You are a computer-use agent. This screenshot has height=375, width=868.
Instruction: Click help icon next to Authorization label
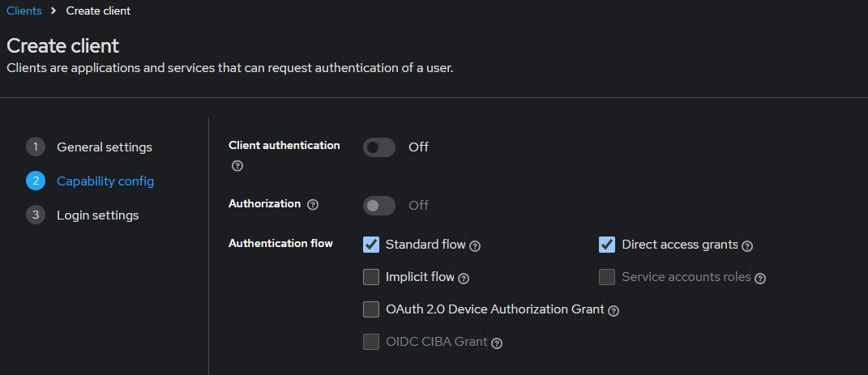[313, 205]
